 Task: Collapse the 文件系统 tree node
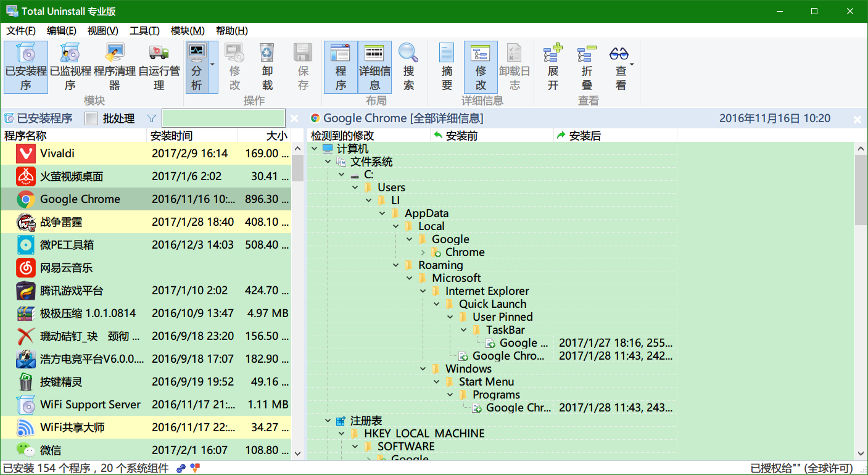(328, 162)
